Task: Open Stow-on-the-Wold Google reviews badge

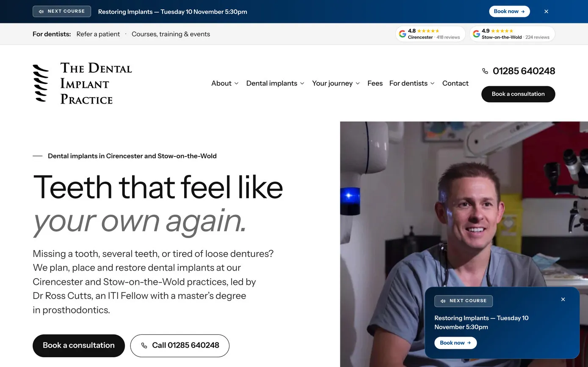Action: [512, 34]
